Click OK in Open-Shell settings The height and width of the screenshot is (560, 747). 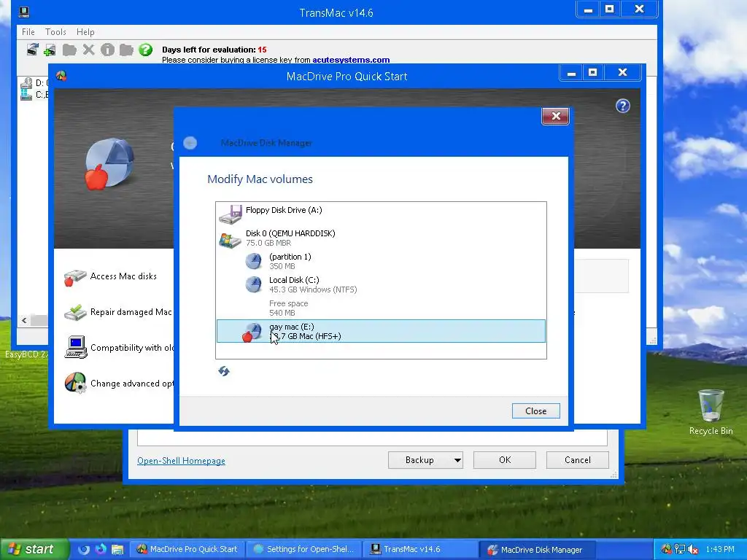(x=505, y=460)
